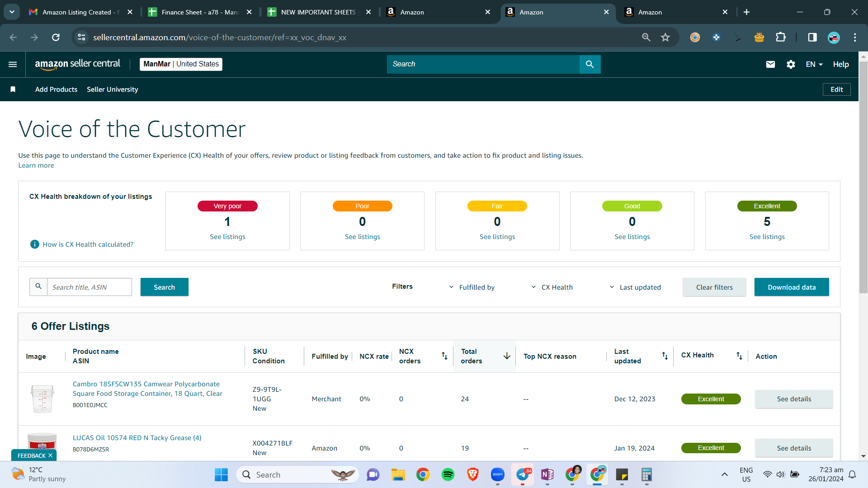This screenshot has width=868, height=488.
Task: Click the bookmark flag icon
Action: [13, 89]
